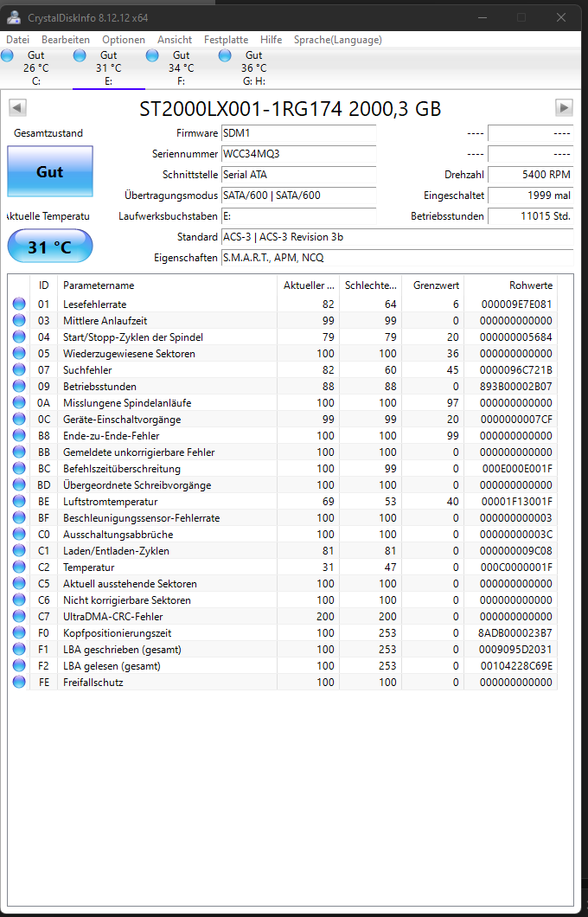Screen dimensions: 588x917
Task: Select disk C: at 26 °C
Action: point(36,67)
